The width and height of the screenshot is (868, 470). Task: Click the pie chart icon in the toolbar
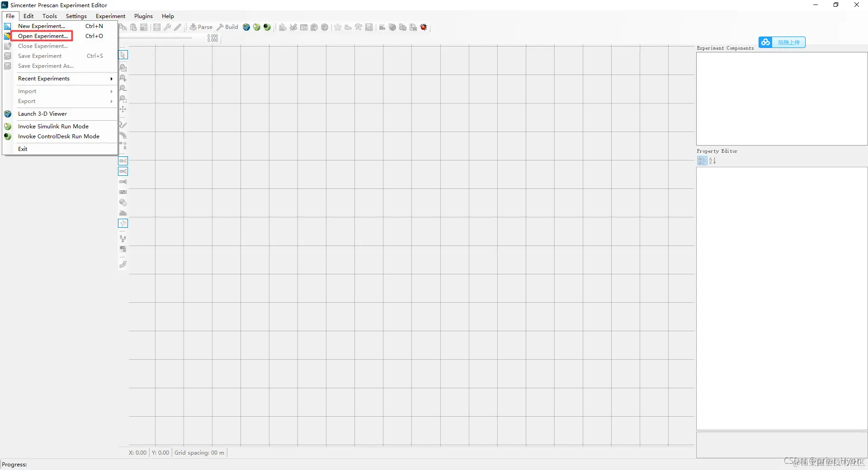click(392, 27)
